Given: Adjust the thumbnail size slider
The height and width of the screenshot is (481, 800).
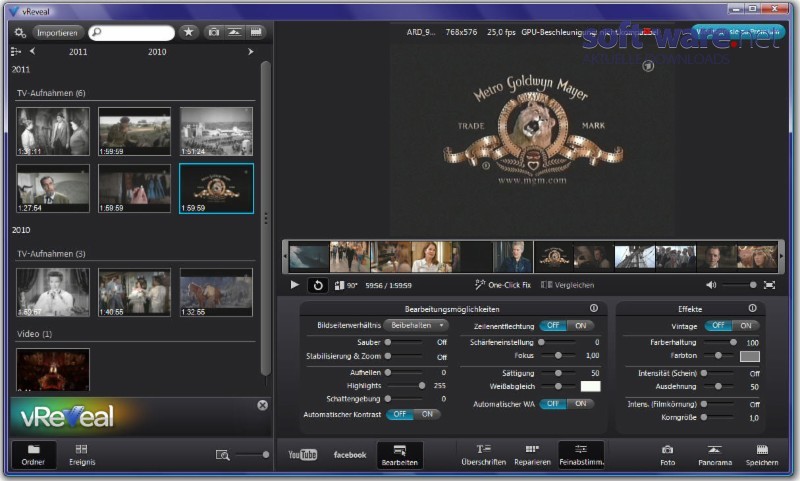Looking at the screenshot, I should (251, 454).
